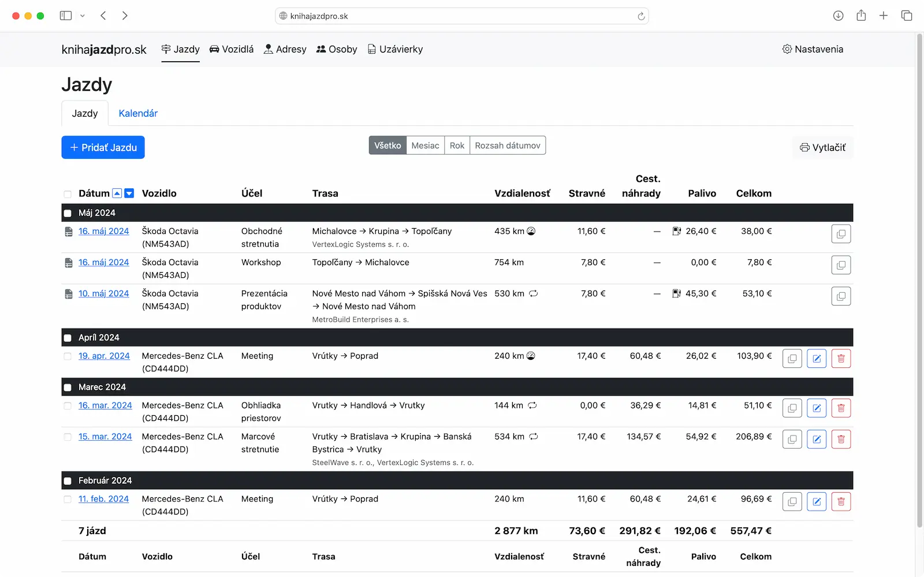Edit the 16. mar. 2024 trip

pyautogui.click(x=817, y=408)
